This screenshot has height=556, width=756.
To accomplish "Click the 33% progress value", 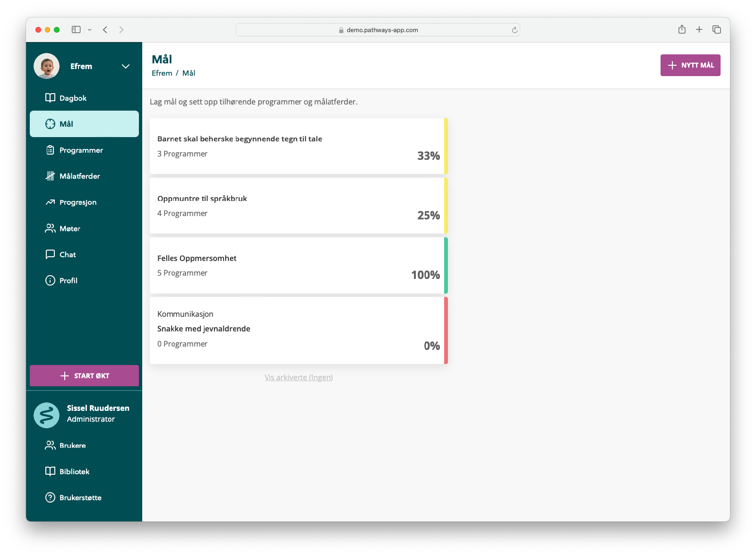I will pos(429,156).
